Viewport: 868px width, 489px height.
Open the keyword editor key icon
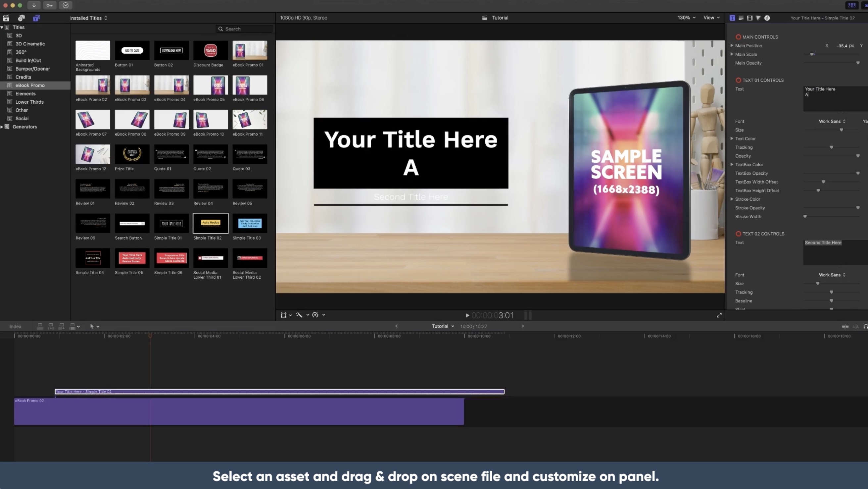(x=50, y=5)
